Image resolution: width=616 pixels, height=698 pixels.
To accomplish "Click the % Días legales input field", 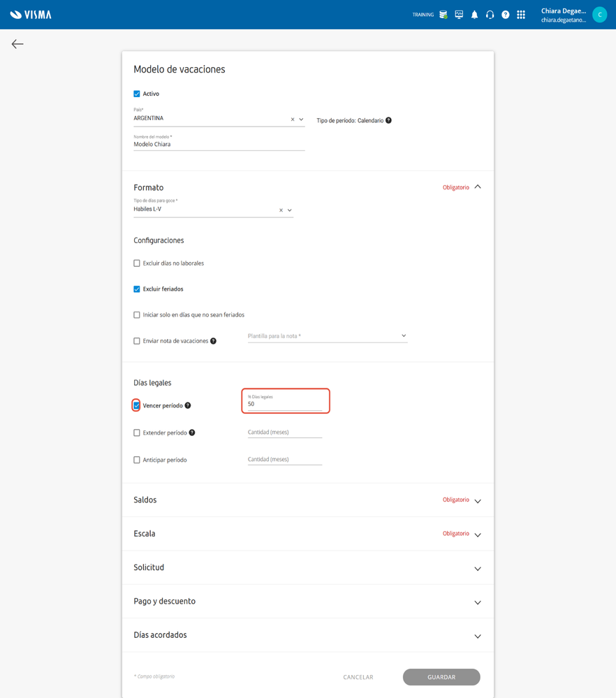I will pyautogui.click(x=284, y=405).
